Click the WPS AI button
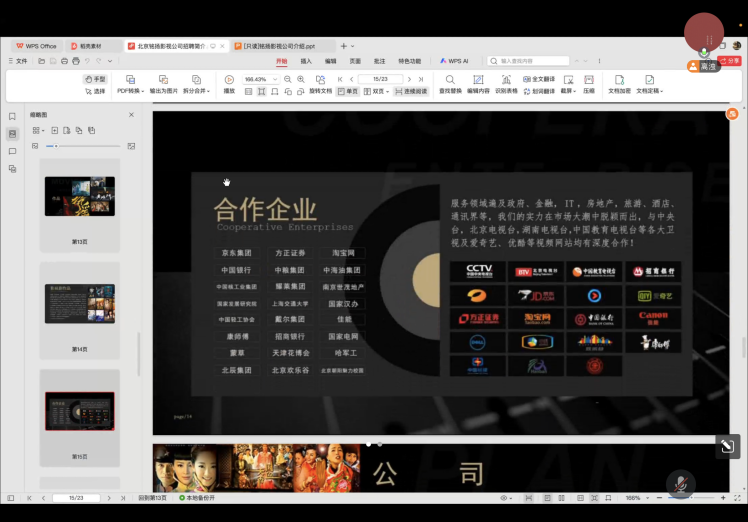The height and width of the screenshot is (522, 748). click(454, 61)
